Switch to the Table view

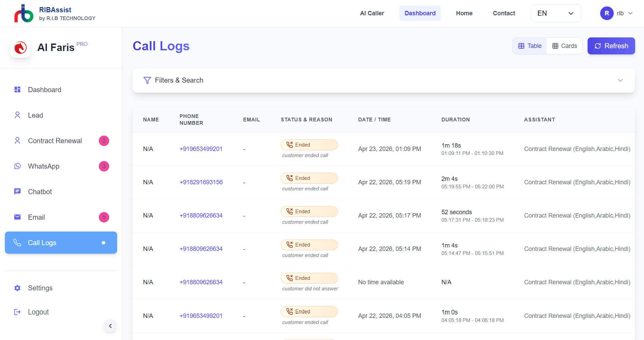pyautogui.click(x=529, y=46)
